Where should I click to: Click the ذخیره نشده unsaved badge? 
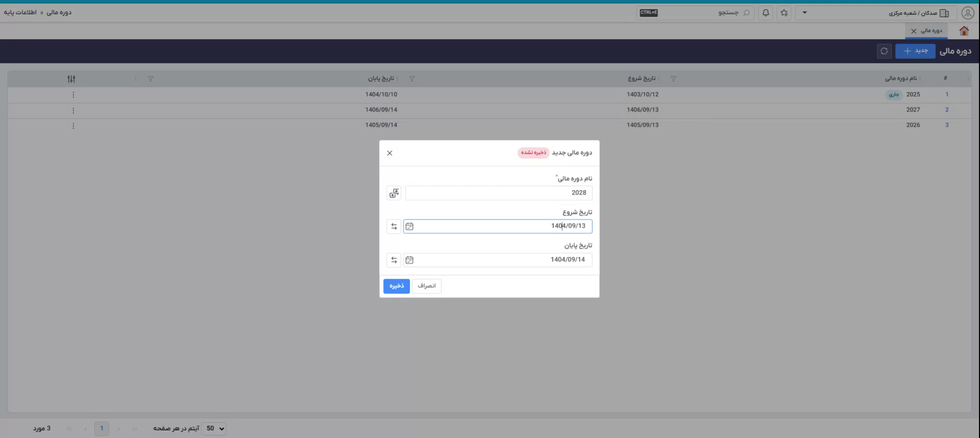point(533,153)
